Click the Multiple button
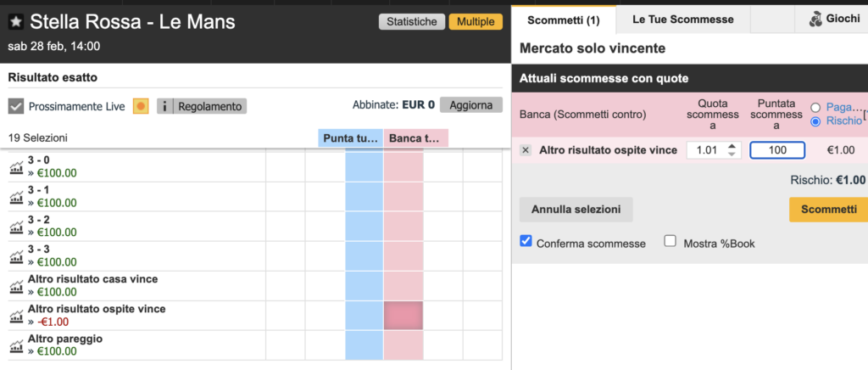Image resolution: width=868 pixels, height=370 pixels. tap(476, 21)
